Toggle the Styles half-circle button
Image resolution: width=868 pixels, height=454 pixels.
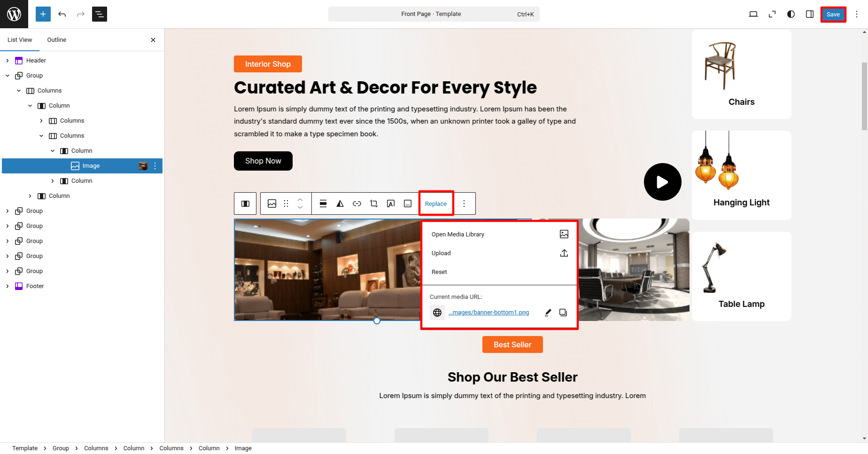click(791, 14)
